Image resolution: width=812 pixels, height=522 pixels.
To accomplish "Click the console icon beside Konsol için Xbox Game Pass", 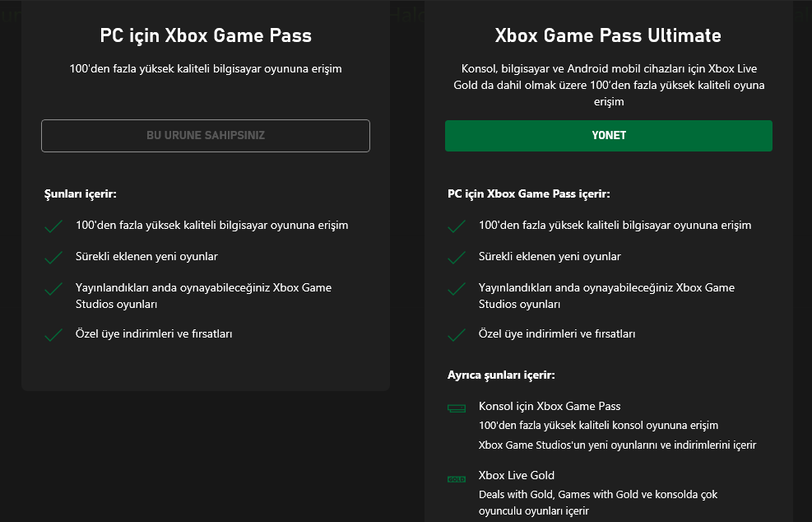I will (457, 408).
